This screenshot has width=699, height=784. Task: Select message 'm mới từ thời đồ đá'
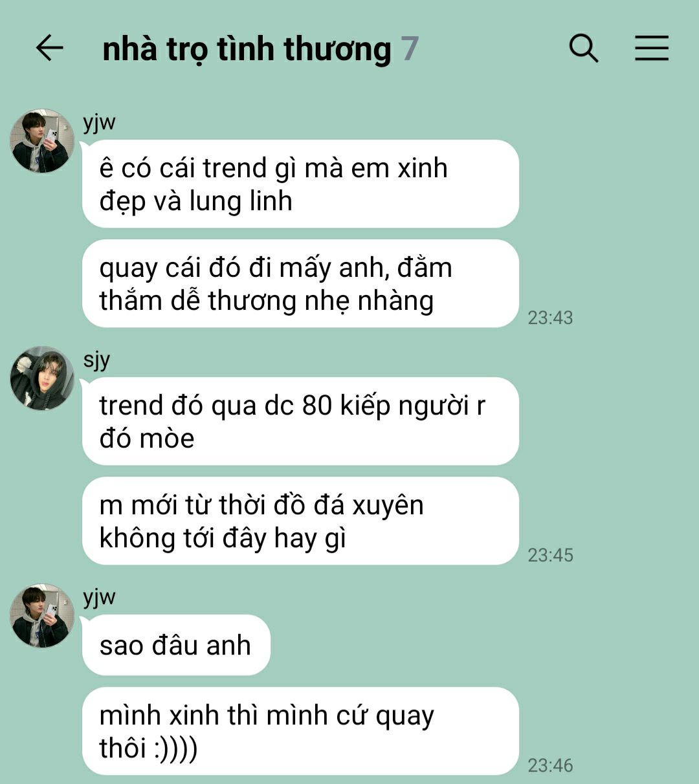pos(300,521)
